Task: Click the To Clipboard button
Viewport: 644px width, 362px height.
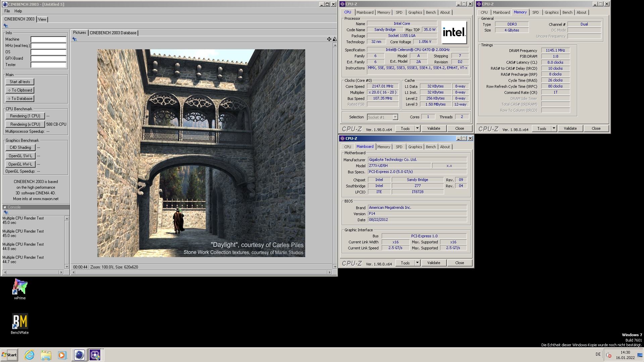Action: pos(20,90)
